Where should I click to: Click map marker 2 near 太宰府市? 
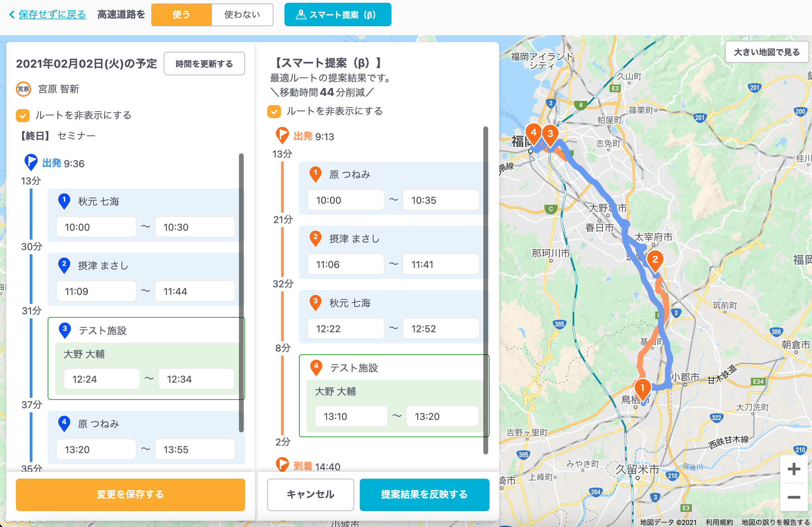click(655, 261)
